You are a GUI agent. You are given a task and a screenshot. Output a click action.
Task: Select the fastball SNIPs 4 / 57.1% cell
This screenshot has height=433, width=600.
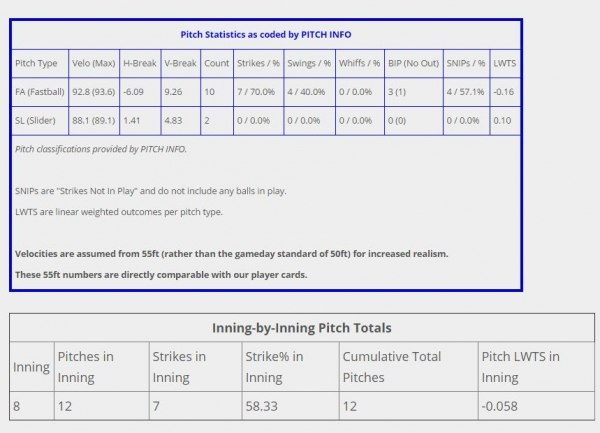466,92
